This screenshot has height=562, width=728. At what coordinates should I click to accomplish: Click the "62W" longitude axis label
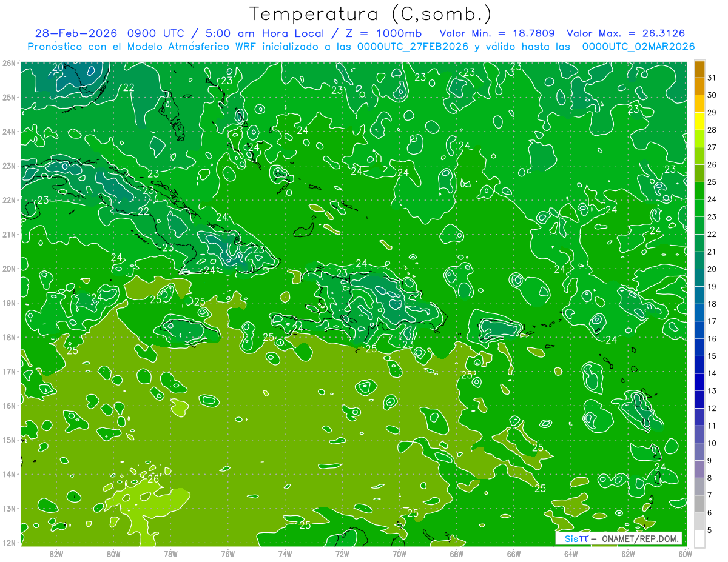pos(628,553)
